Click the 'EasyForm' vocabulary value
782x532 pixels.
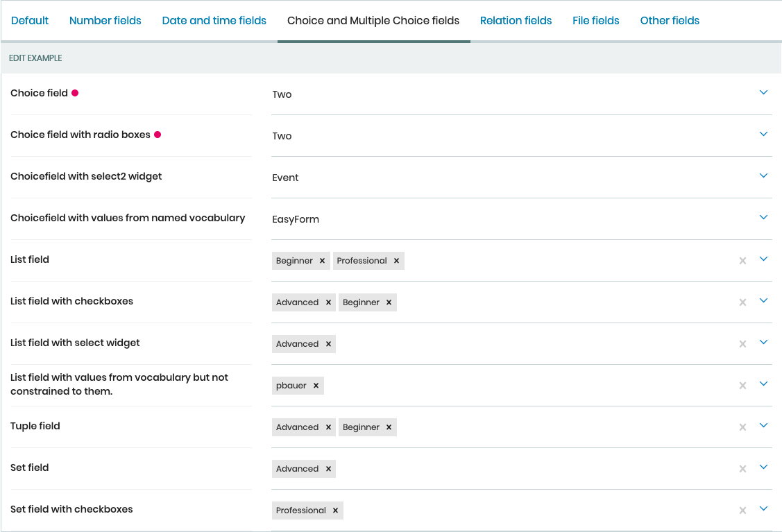coord(296,219)
